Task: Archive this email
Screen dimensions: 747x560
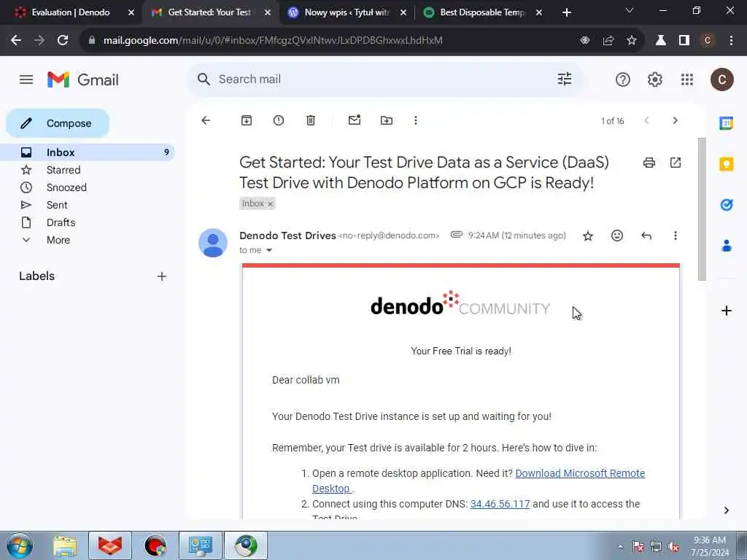Action: click(x=247, y=120)
